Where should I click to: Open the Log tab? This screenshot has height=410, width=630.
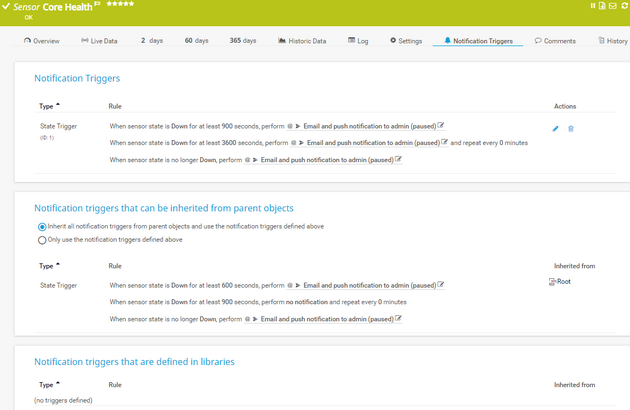(x=358, y=41)
